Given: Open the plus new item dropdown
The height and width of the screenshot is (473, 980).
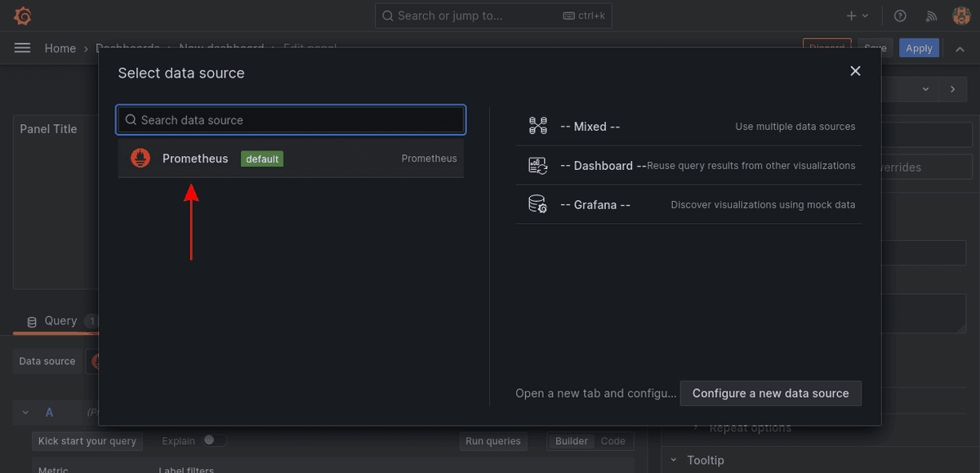Looking at the screenshot, I should tap(857, 16).
